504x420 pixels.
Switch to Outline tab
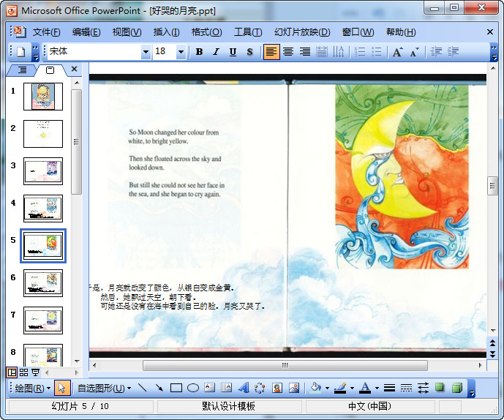click(22, 70)
